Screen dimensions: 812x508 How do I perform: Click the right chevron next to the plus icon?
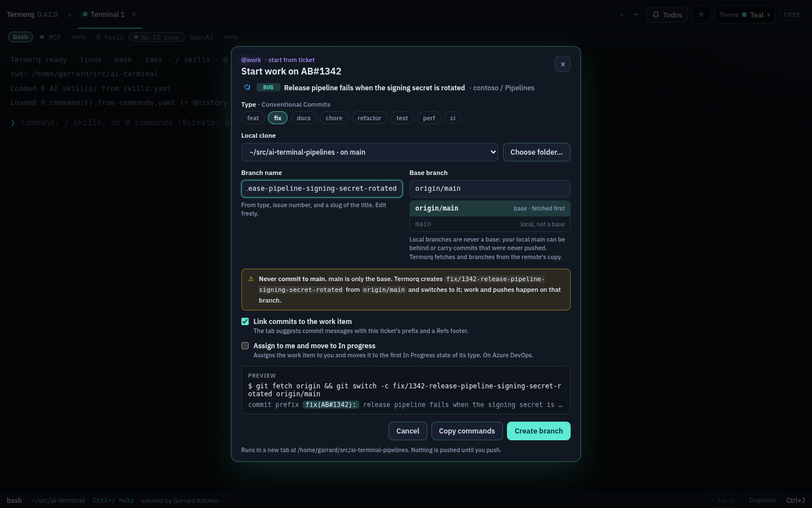622,15
